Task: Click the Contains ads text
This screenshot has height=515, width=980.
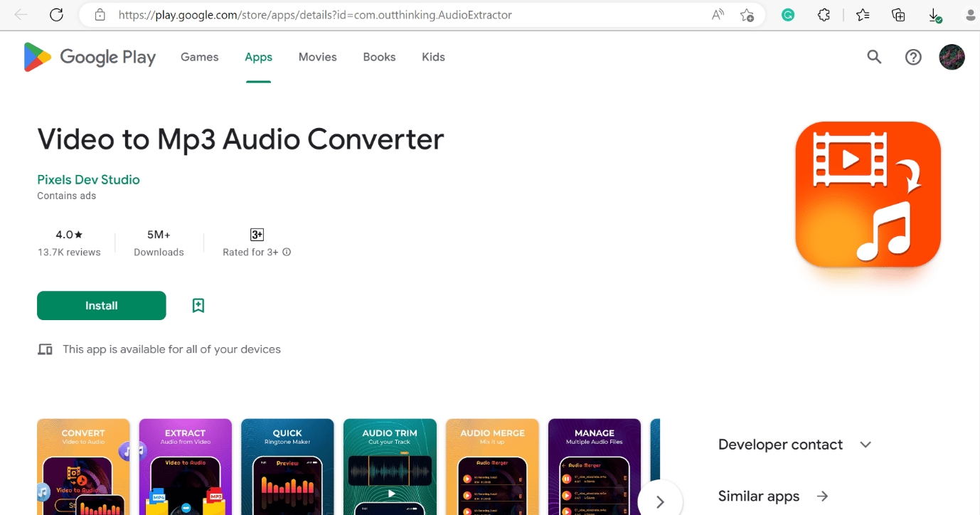Action: pyautogui.click(x=67, y=196)
